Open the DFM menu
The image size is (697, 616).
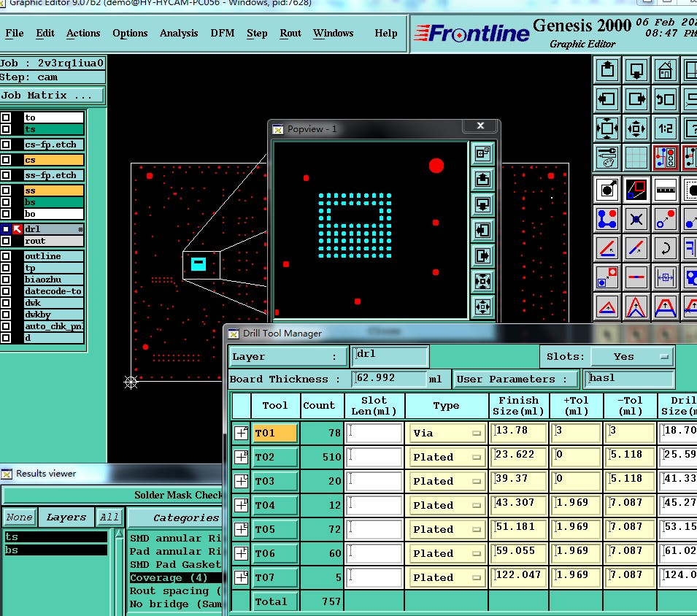(x=223, y=34)
